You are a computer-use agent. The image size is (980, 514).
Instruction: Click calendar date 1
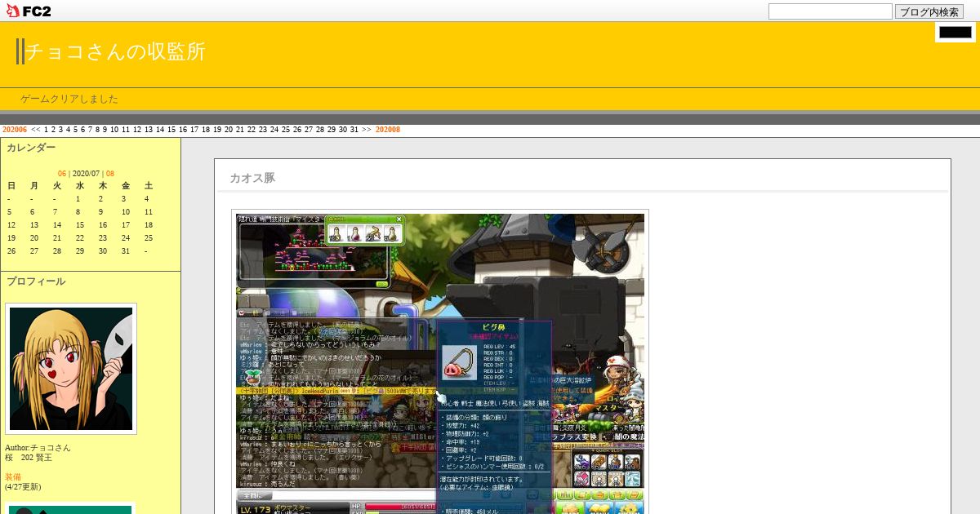(78, 199)
